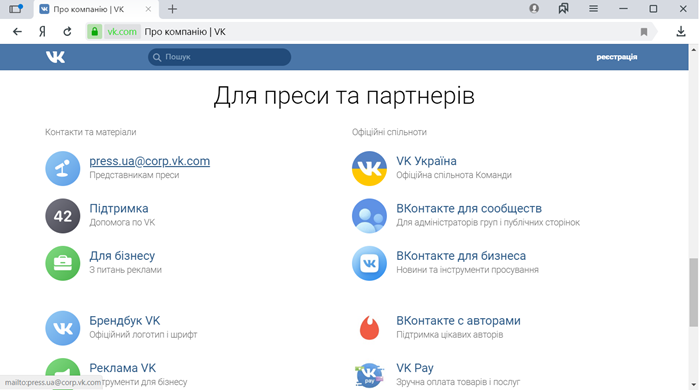Open the ВКонтакте для бизнеса link
The image size is (699, 390).
pos(461,255)
